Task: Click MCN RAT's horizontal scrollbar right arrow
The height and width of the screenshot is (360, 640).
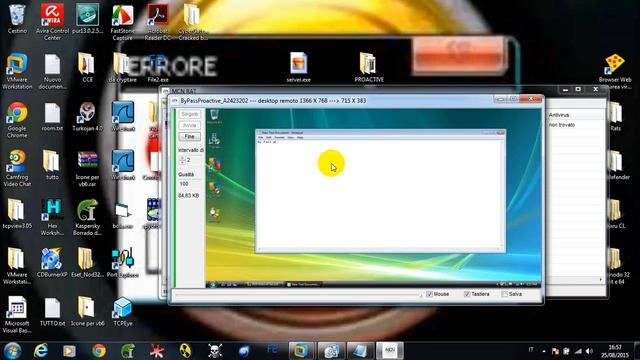Action: [x=600, y=280]
